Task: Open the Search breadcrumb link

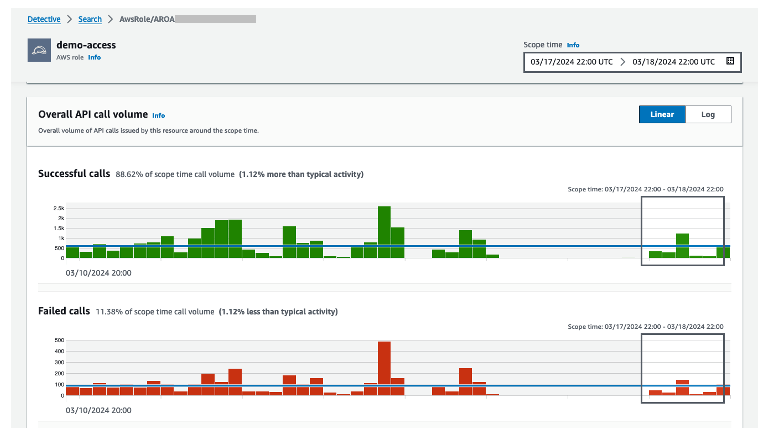Action: point(90,19)
